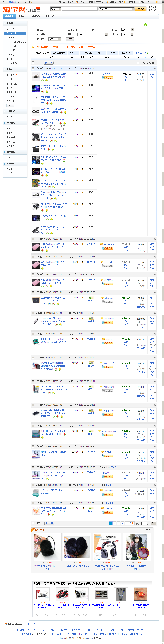Switch to the 等待付款 orders tab
164x644 pixels.
click(73, 53)
